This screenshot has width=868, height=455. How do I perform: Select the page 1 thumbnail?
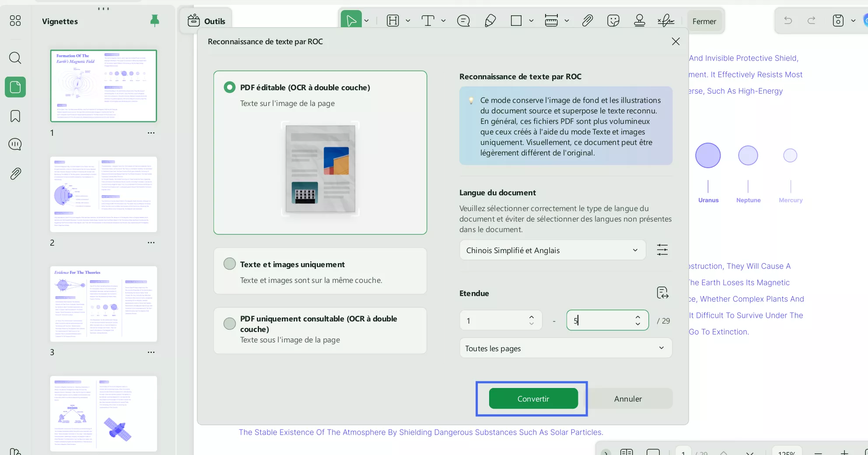coord(104,86)
